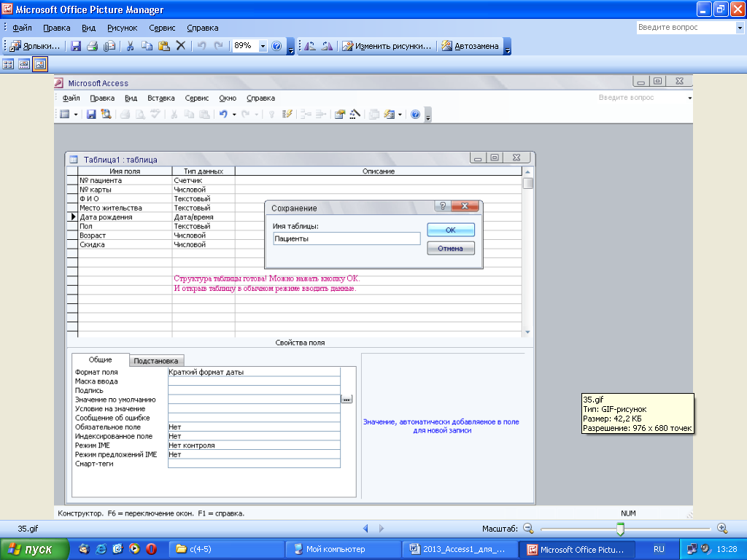Launch Opera from quick launch
This screenshot has height=560, width=747.
151,548
